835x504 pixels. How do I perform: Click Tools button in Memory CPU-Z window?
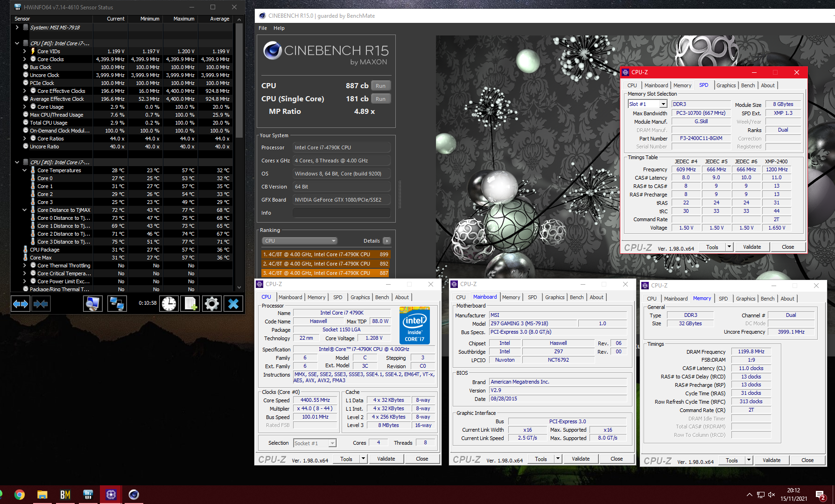point(732,460)
